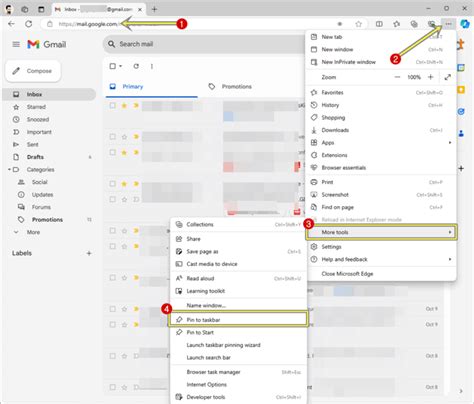Select Pin to taskbar
Image resolution: width=474 pixels, height=404 pixels.
(238, 320)
